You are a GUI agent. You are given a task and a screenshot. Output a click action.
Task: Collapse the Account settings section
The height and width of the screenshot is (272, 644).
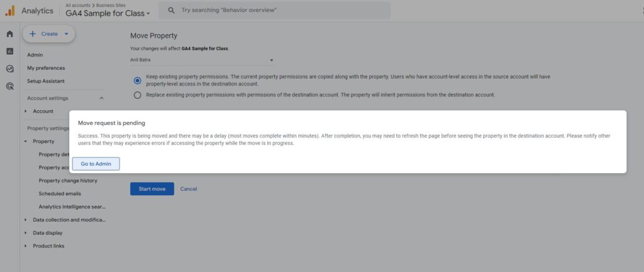tap(102, 98)
